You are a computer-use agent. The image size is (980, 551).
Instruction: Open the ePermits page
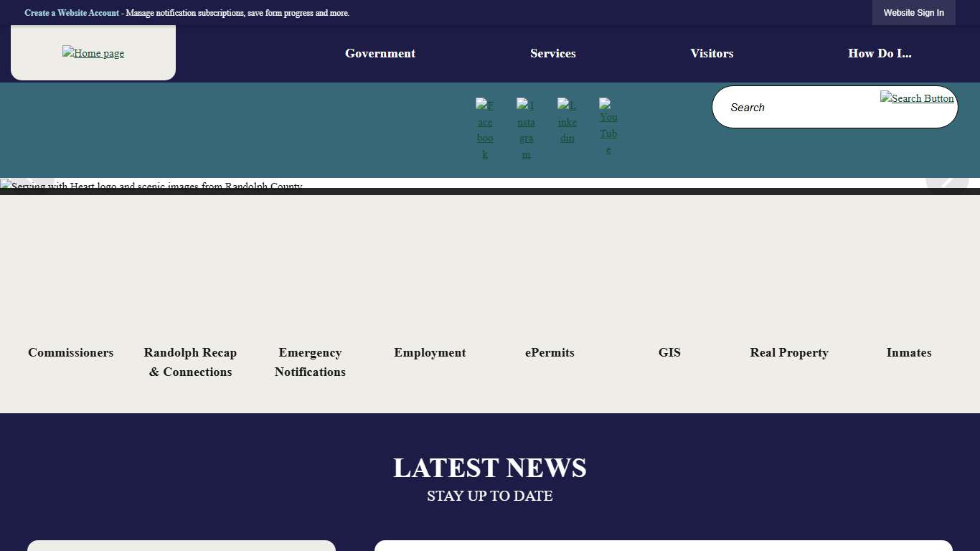[x=550, y=352]
